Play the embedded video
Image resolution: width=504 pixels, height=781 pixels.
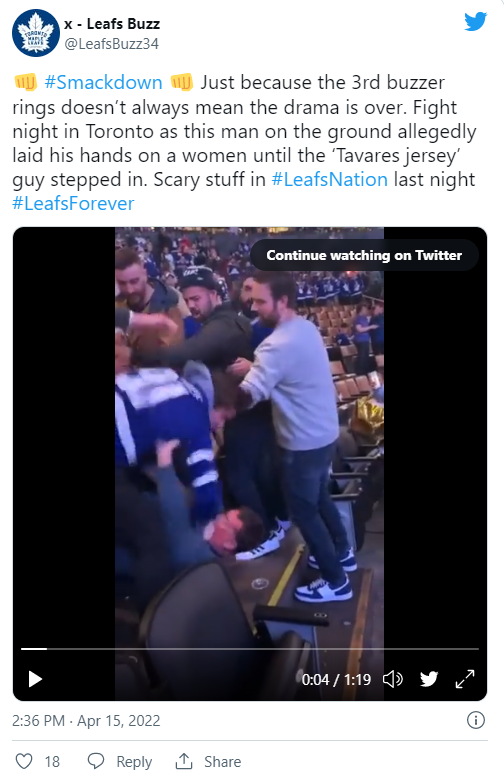(x=35, y=679)
